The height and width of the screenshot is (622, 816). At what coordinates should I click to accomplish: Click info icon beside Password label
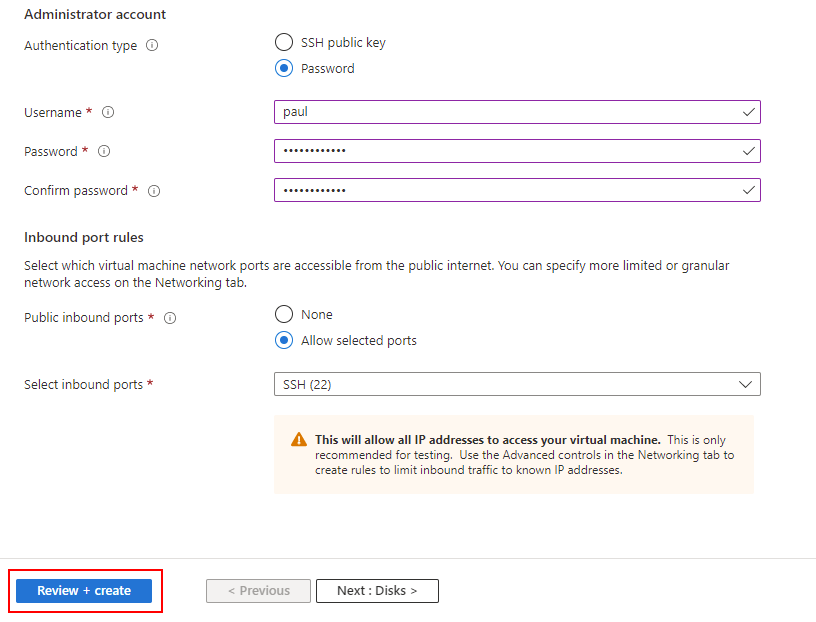point(104,152)
